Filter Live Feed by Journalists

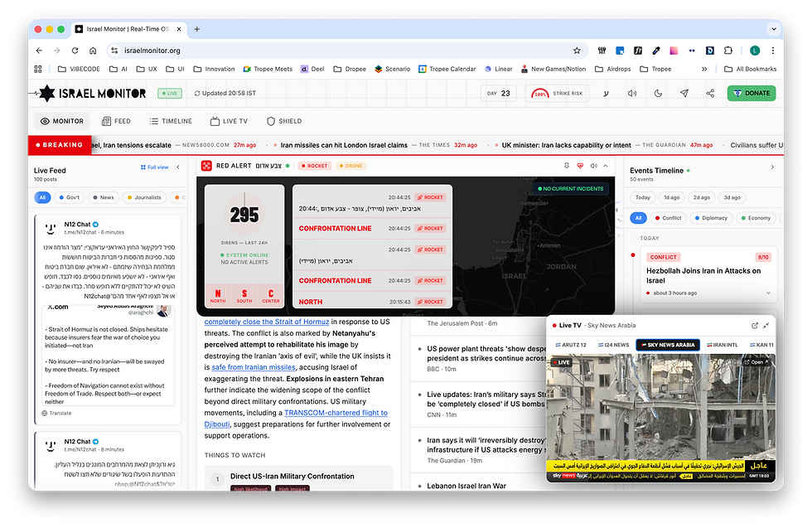pyautogui.click(x=144, y=197)
